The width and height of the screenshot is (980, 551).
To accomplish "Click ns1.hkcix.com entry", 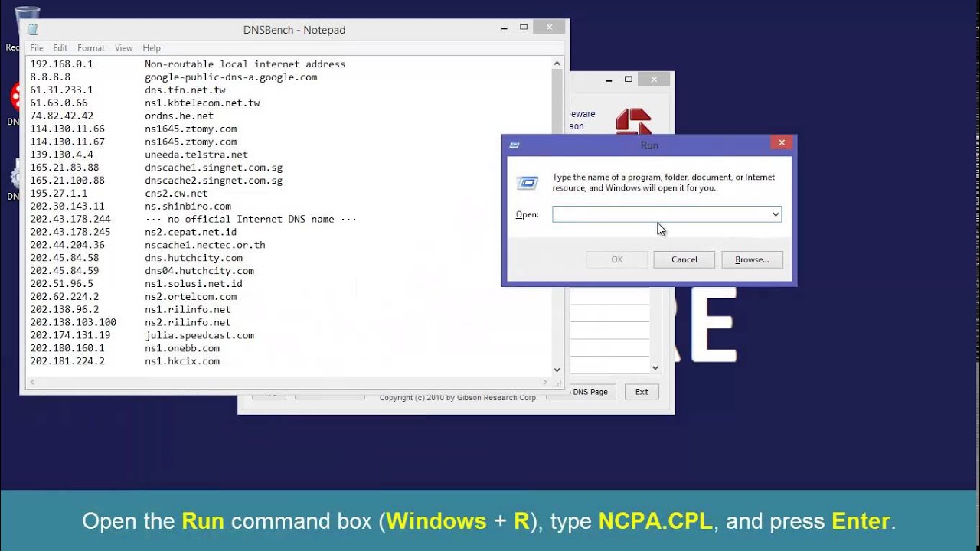I will 182,361.
